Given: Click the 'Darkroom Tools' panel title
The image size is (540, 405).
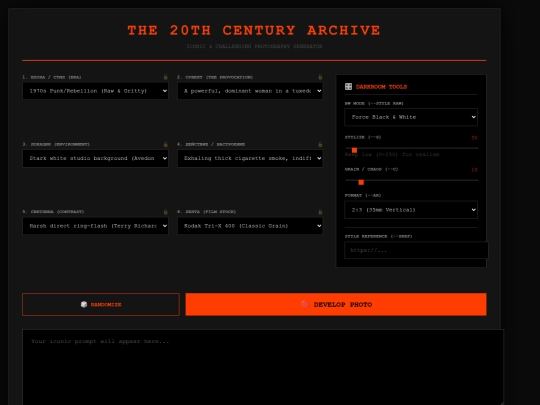Looking at the screenshot, I should coord(381,87).
